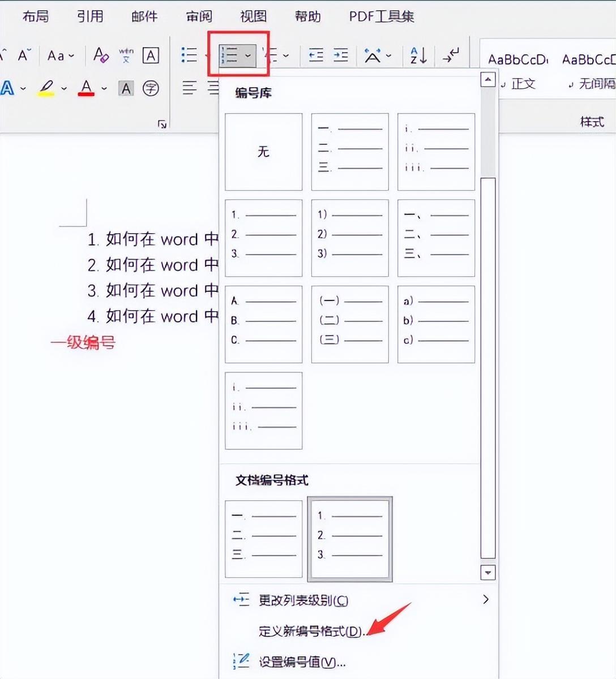Click the multilevel list icon

click(272, 55)
